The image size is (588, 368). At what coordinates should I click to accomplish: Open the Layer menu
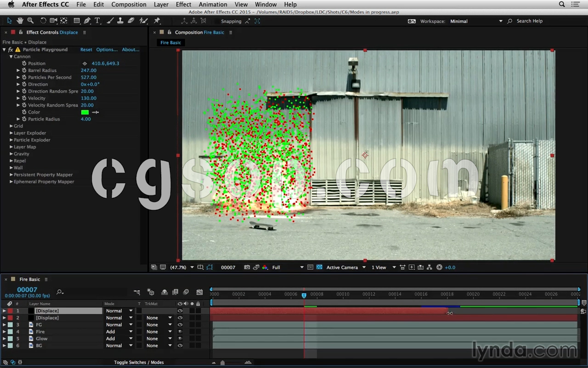coord(161,5)
